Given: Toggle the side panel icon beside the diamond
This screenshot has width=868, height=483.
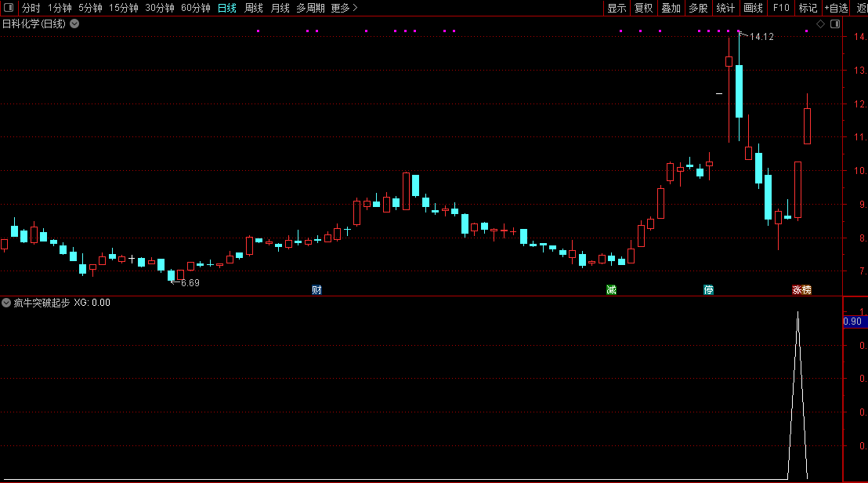Looking at the screenshot, I should point(835,24).
